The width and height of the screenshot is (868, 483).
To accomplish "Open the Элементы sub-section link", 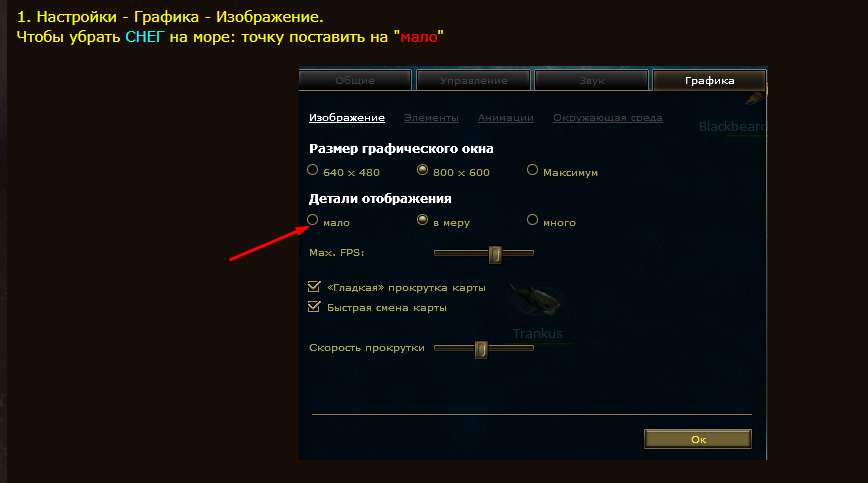I will click(x=431, y=118).
